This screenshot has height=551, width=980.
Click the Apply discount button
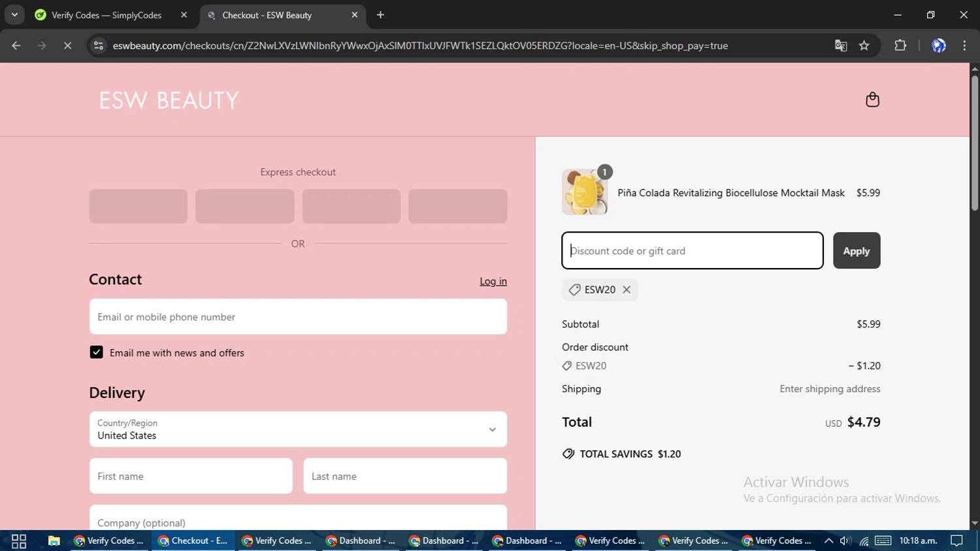point(857,250)
